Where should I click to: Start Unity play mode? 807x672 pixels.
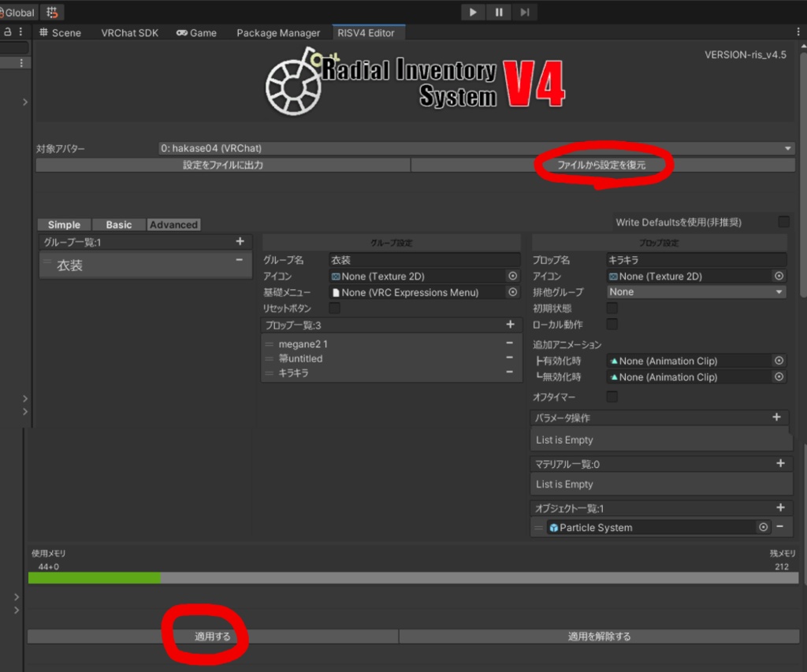[473, 12]
